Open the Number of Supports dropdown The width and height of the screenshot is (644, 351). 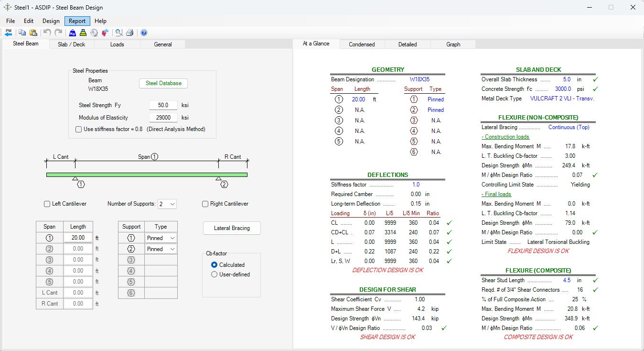point(167,204)
